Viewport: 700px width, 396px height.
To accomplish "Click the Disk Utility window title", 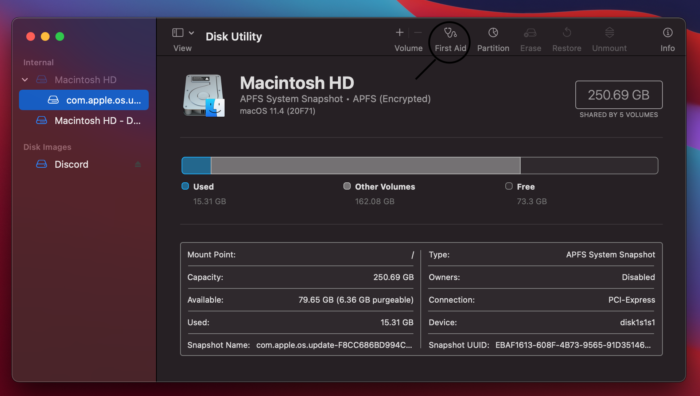I will click(233, 37).
